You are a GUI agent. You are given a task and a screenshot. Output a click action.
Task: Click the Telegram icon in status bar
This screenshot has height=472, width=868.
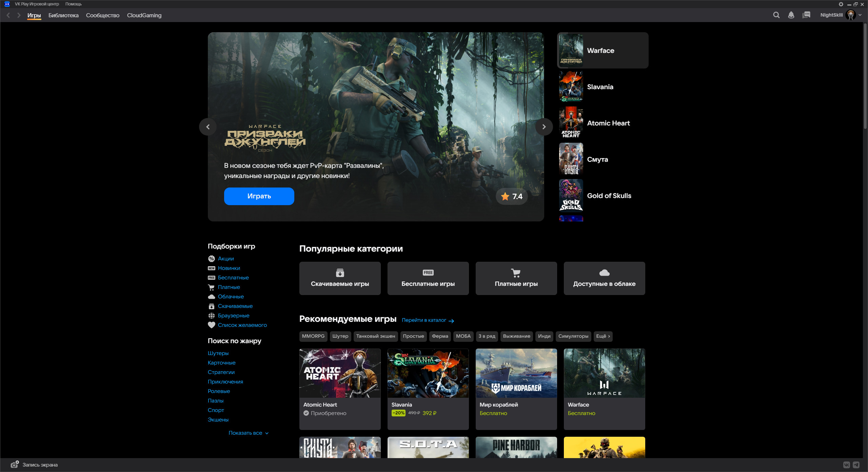coord(856,465)
